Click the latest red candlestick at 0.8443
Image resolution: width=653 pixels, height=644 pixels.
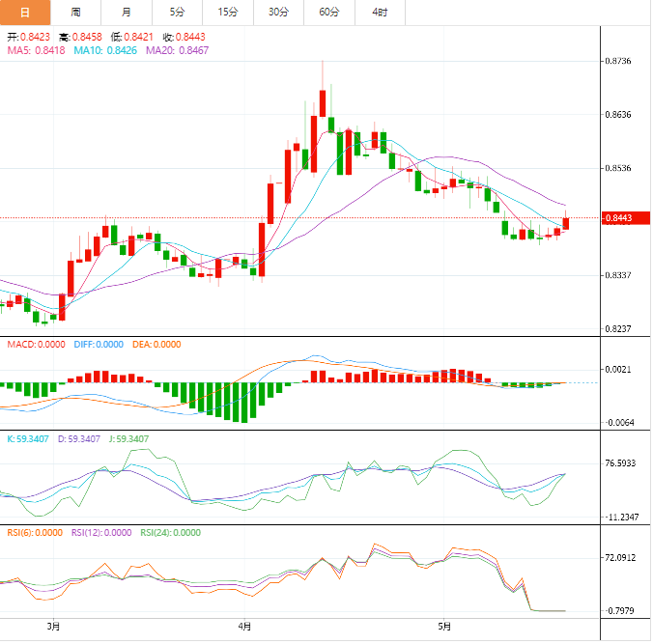click(x=565, y=224)
